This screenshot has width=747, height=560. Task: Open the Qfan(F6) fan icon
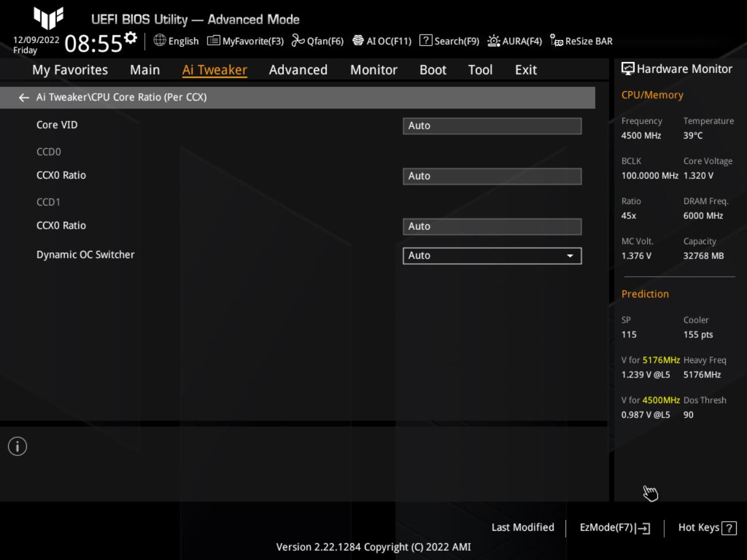298,40
